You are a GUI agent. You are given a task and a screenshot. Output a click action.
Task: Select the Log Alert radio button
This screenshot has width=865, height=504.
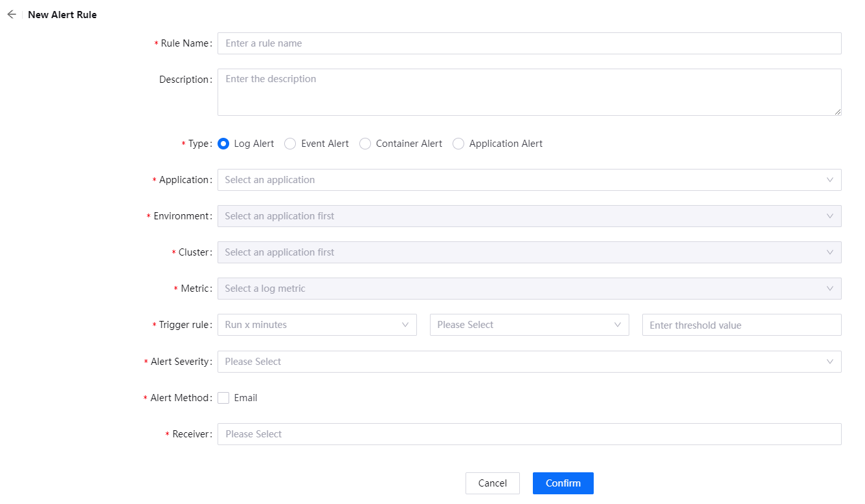tap(223, 144)
